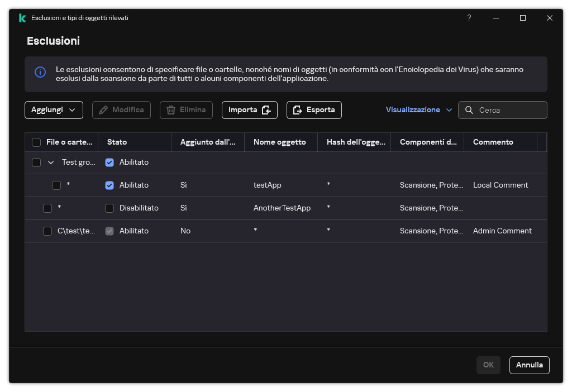Click the magnifier icon in the search box

pyautogui.click(x=469, y=110)
